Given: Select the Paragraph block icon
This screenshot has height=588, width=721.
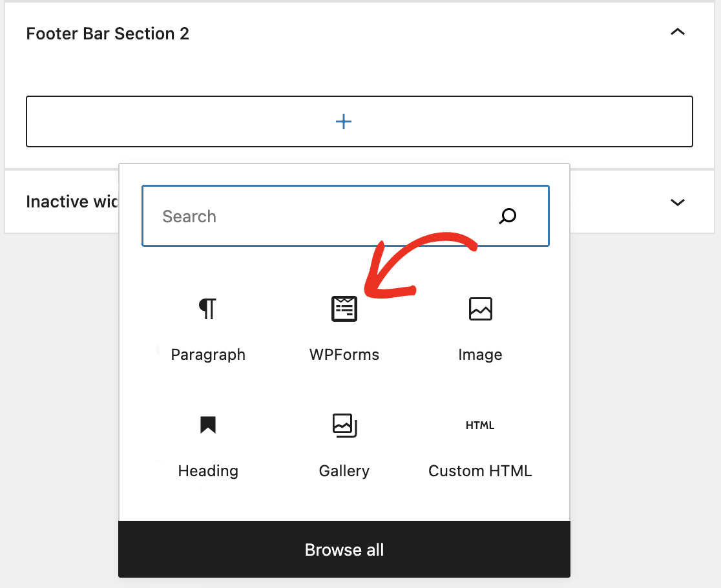Looking at the screenshot, I should click(208, 309).
